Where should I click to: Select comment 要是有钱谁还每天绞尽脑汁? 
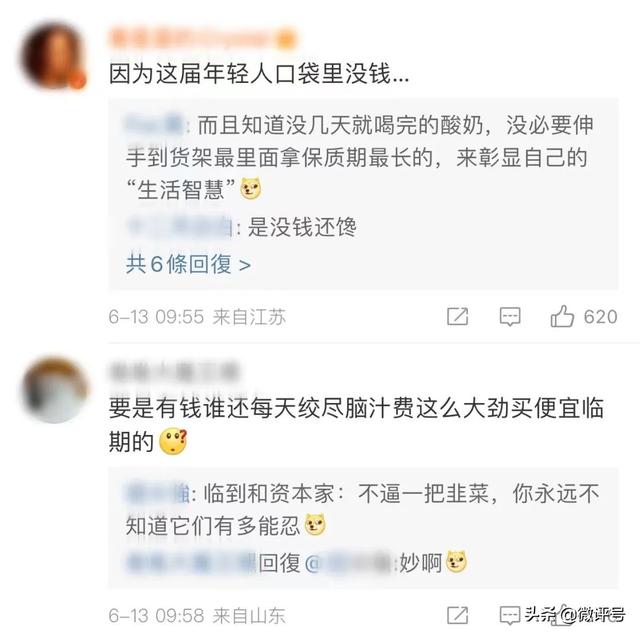(x=356, y=425)
